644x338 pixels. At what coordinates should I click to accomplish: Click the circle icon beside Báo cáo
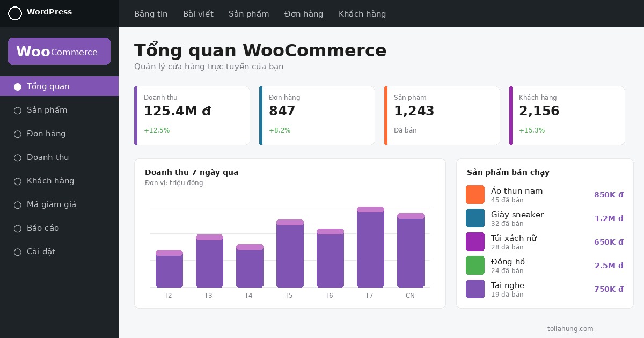coord(18,228)
